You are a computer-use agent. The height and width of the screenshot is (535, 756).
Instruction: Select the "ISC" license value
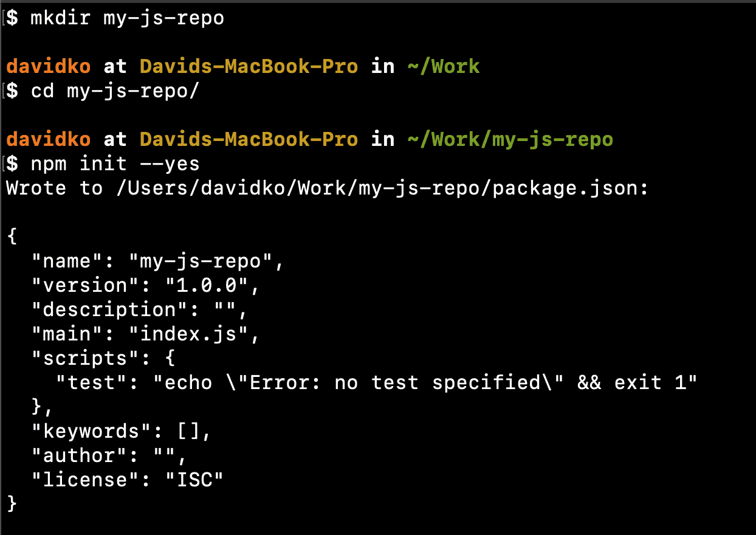(194, 480)
